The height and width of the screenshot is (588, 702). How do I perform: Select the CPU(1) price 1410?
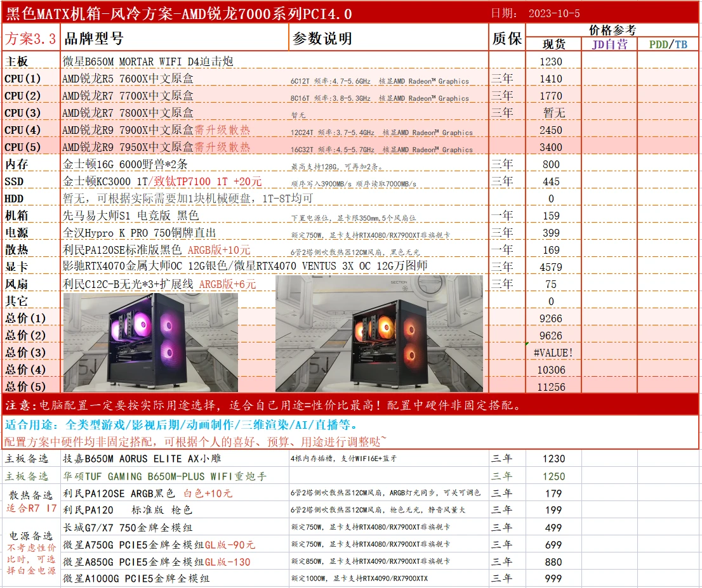[551, 79]
